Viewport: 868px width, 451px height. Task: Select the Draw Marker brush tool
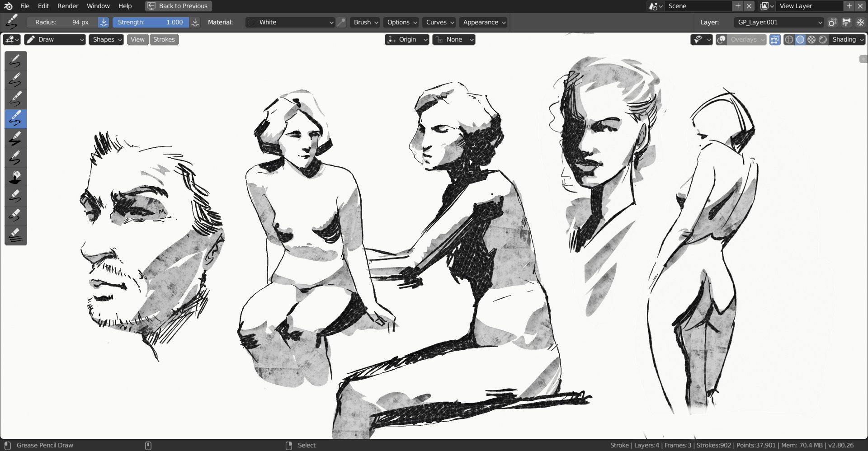click(15, 158)
